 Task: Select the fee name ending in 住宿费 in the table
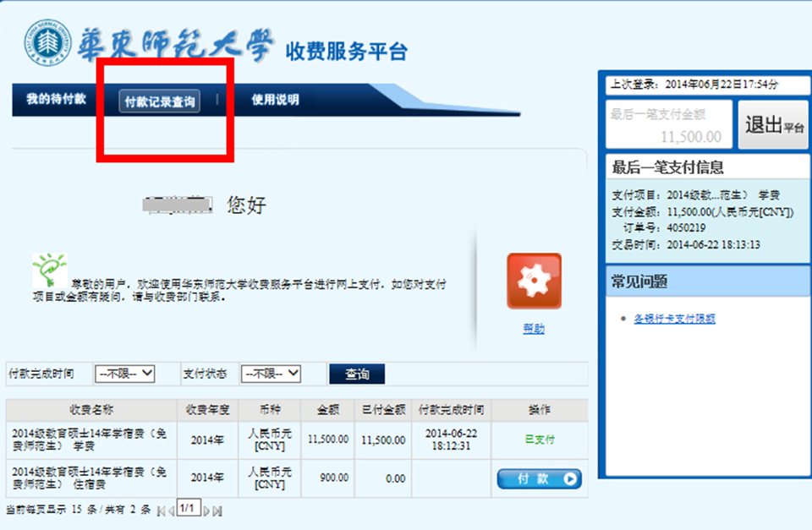90,478
